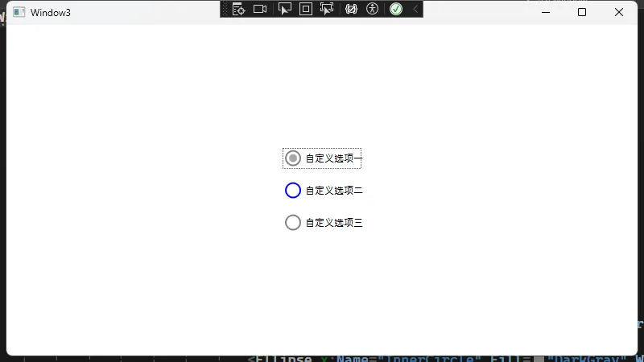Select the blue radio button 自定义选项二

click(x=293, y=191)
